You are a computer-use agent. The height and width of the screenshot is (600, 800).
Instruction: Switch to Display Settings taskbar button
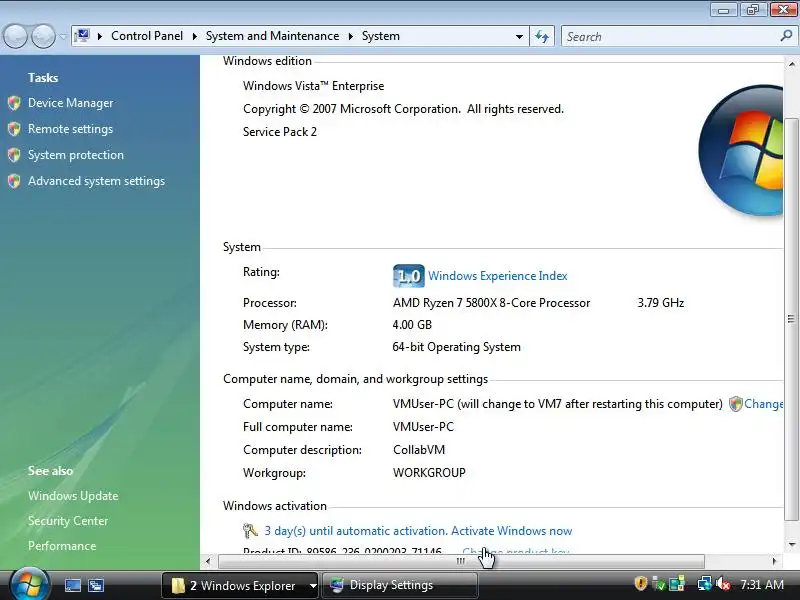[400, 585]
